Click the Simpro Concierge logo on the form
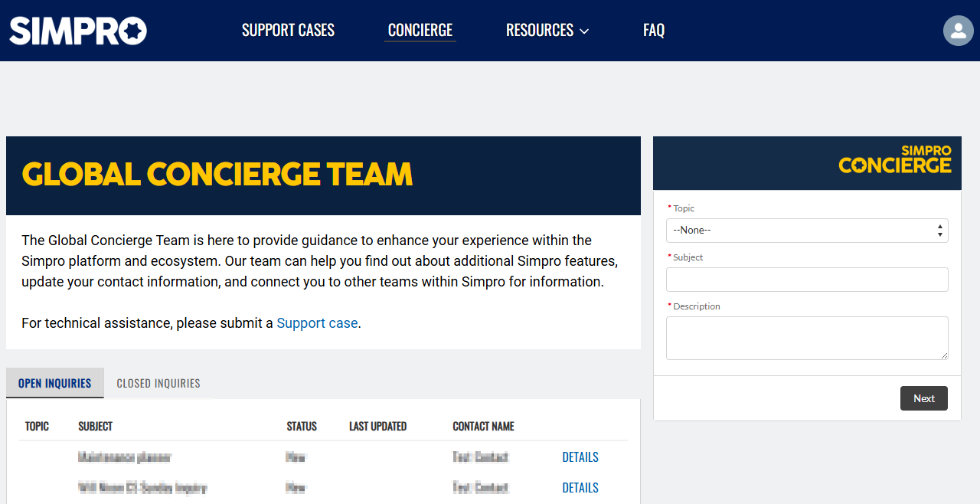This screenshot has height=504, width=980. tap(894, 159)
